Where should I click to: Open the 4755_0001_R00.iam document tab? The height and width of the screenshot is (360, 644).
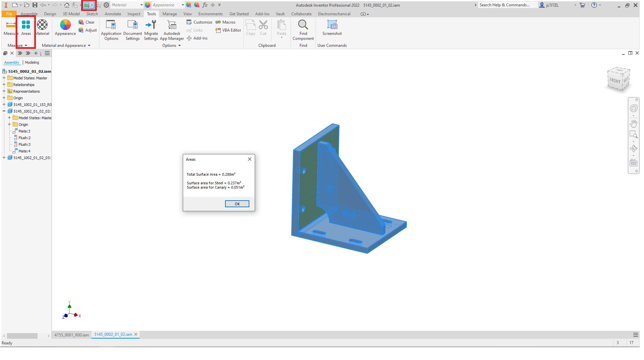[71, 335]
